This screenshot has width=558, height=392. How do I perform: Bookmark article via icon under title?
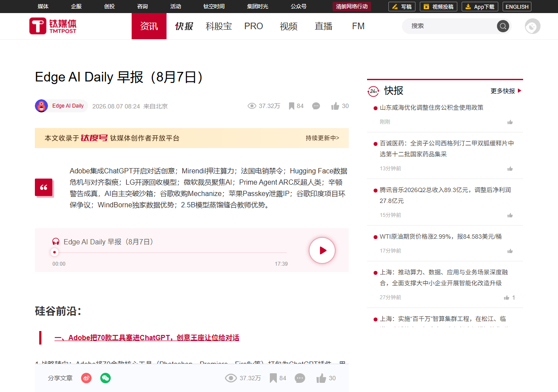pyautogui.click(x=292, y=106)
